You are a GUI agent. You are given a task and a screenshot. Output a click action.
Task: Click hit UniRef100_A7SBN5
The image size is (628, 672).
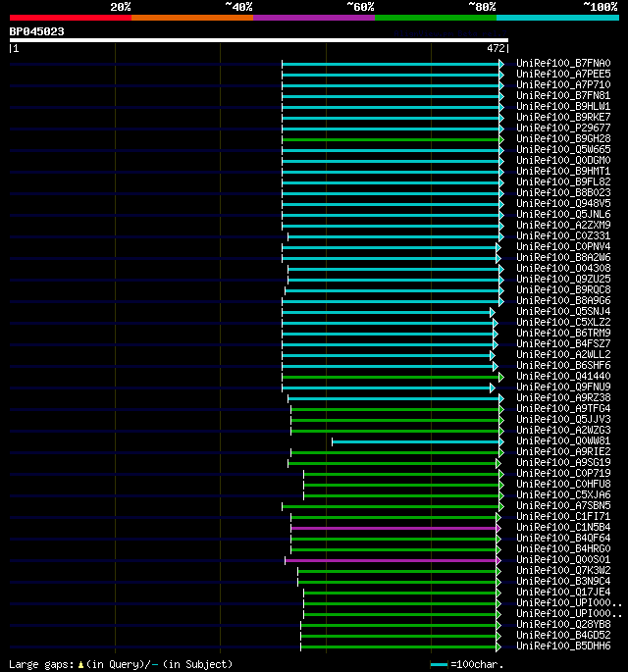563,505
